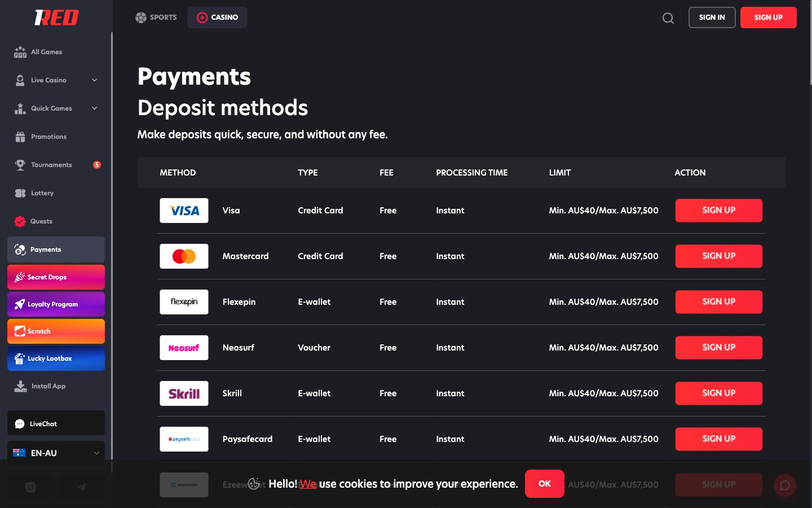The width and height of the screenshot is (812, 508).
Task: Click the Australian flag icon
Action: click(x=19, y=453)
